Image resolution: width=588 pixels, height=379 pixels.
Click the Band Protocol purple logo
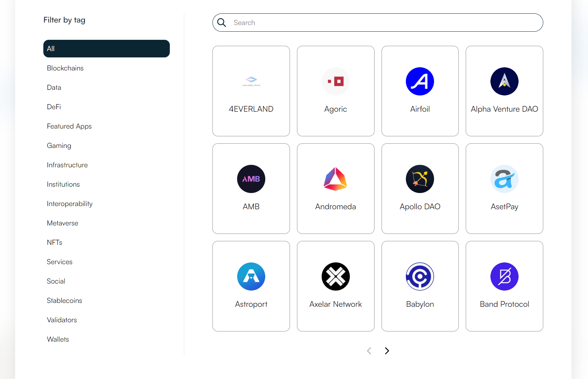tap(505, 277)
